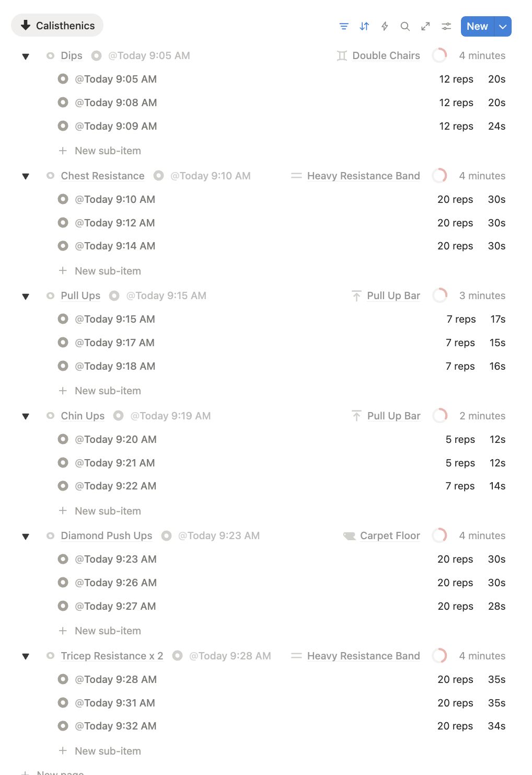The image size is (532, 775).
Task: Click the search magnifier icon
Action: [x=405, y=26]
